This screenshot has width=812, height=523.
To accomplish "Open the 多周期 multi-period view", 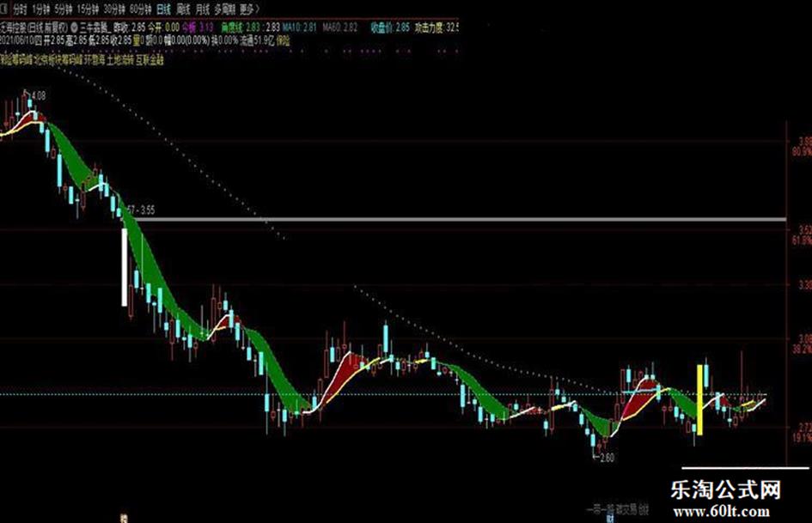I will pos(224,9).
